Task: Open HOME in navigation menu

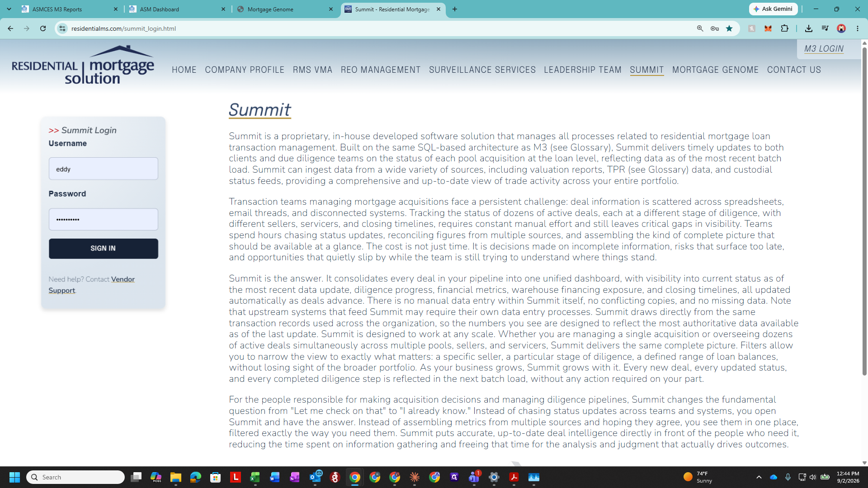Action: click(x=184, y=70)
